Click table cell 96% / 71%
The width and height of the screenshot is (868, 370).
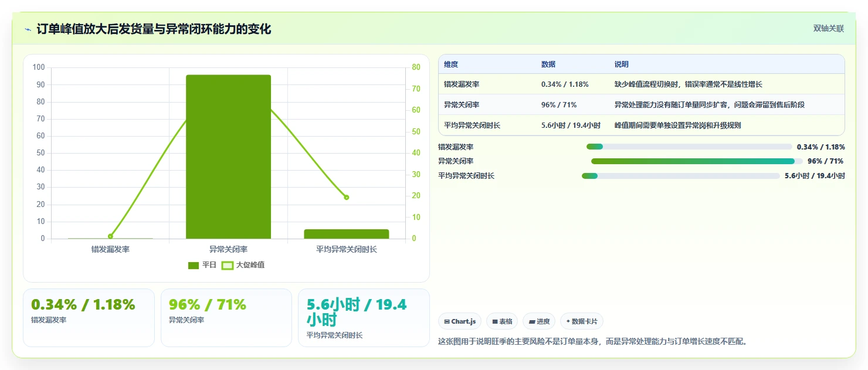click(559, 105)
